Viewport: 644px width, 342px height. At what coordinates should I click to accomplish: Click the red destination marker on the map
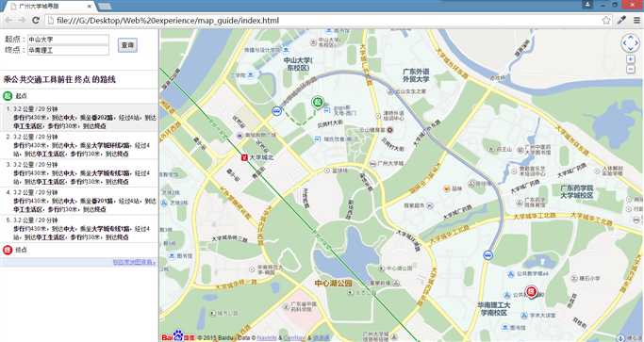pyautogui.click(x=532, y=291)
